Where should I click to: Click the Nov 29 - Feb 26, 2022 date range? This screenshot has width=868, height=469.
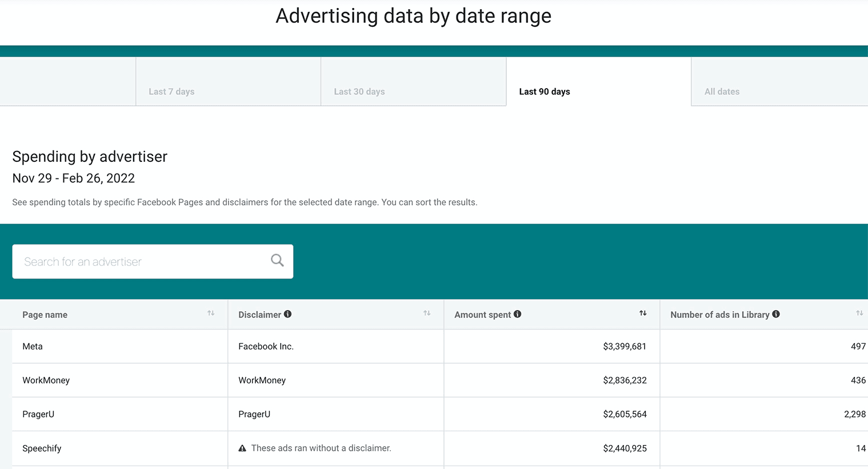click(74, 178)
